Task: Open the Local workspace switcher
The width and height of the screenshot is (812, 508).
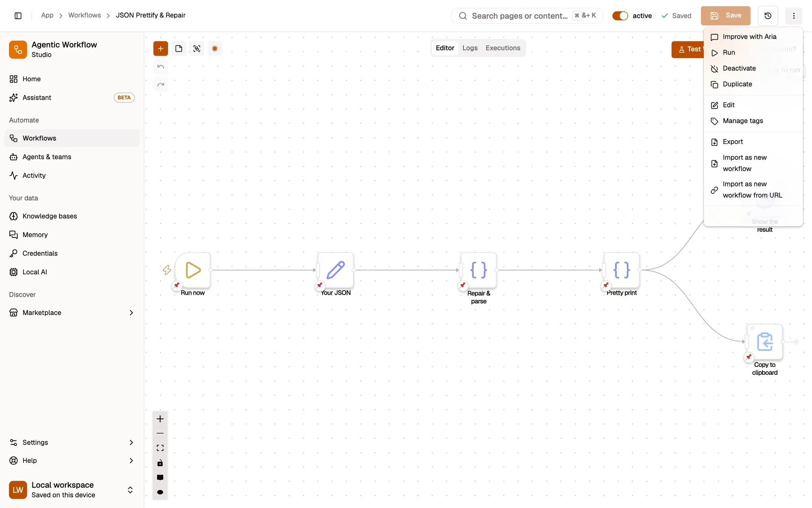Action: coord(72,490)
